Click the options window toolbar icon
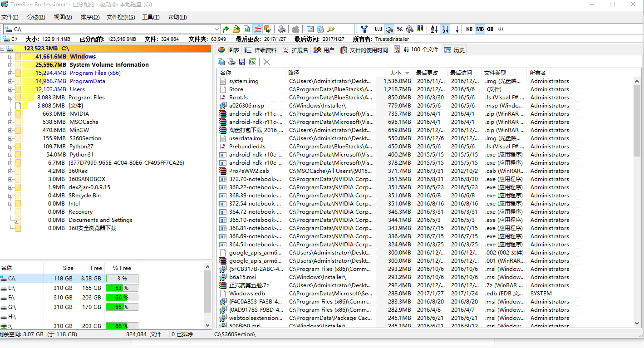Screen dimensions: 644x348 [310, 29]
